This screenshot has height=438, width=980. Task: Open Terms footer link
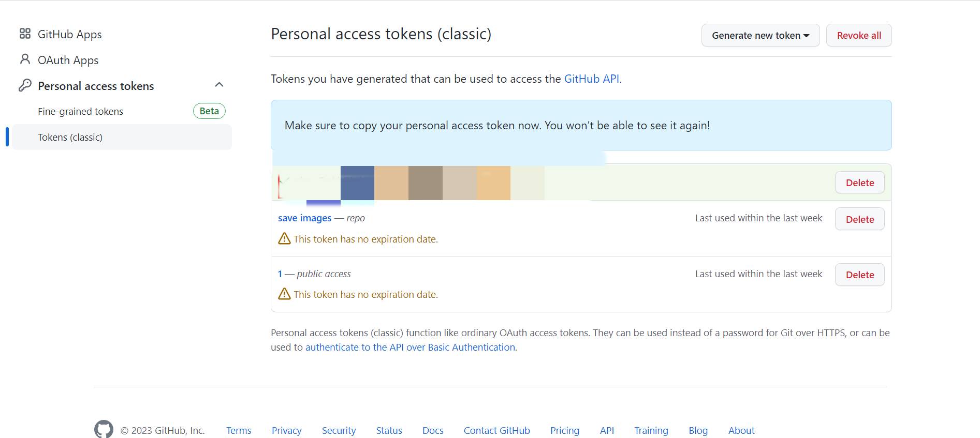coord(239,430)
